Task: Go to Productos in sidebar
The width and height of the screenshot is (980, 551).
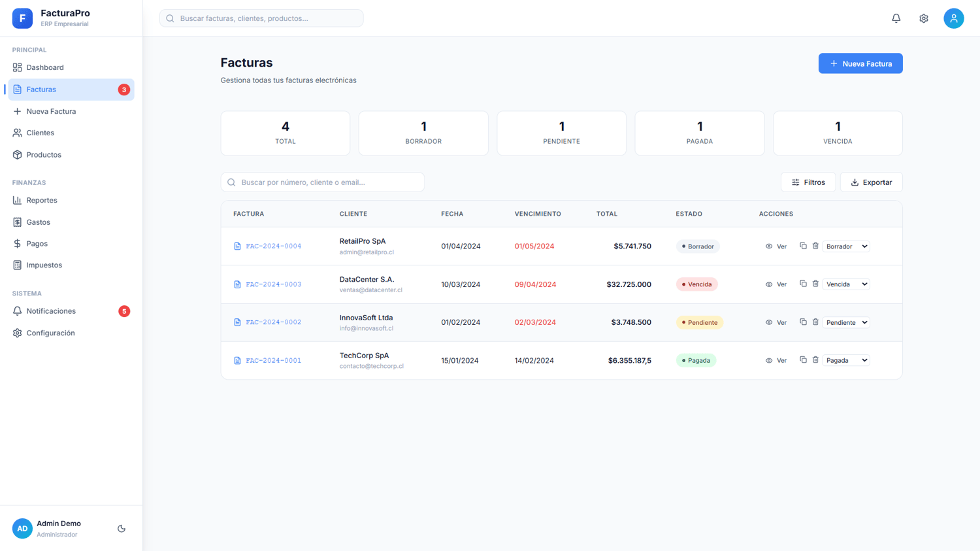Action: pos(71,155)
